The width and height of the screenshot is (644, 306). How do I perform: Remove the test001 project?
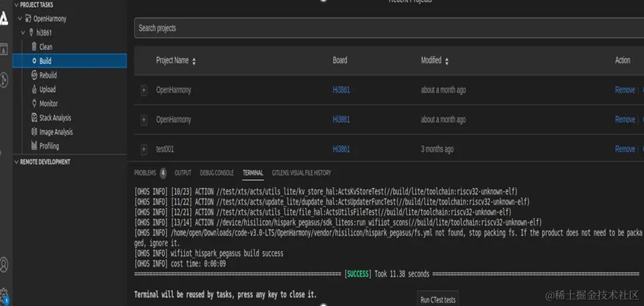pos(625,149)
